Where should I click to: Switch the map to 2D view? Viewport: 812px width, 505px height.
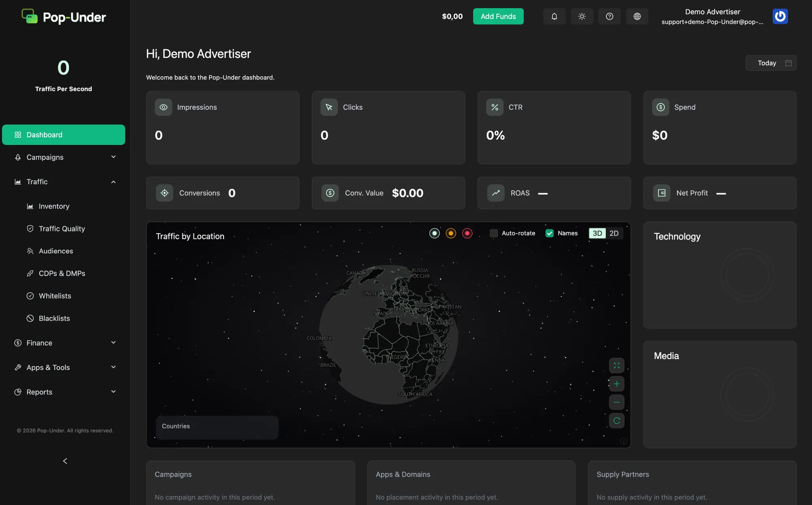coord(614,233)
